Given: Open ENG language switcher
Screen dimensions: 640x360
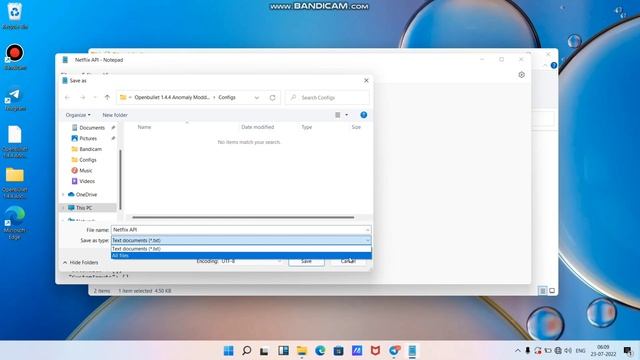Looking at the screenshot, I should pos(580,351).
